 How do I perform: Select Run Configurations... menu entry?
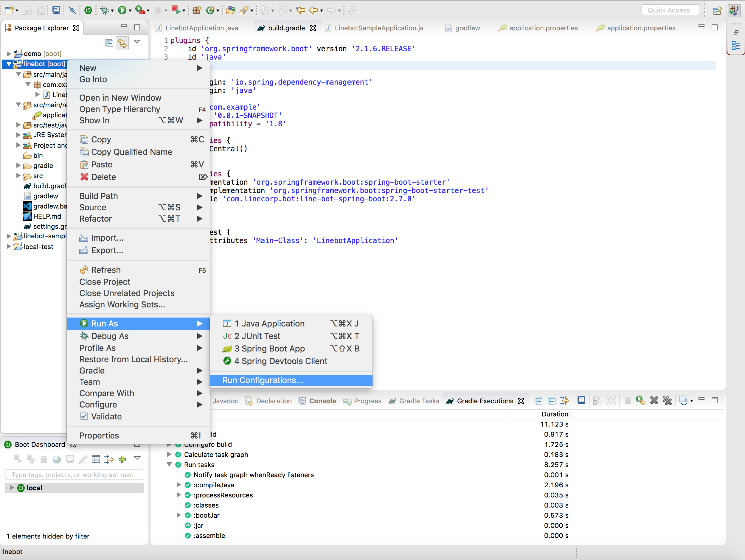(x=262, y=380)
